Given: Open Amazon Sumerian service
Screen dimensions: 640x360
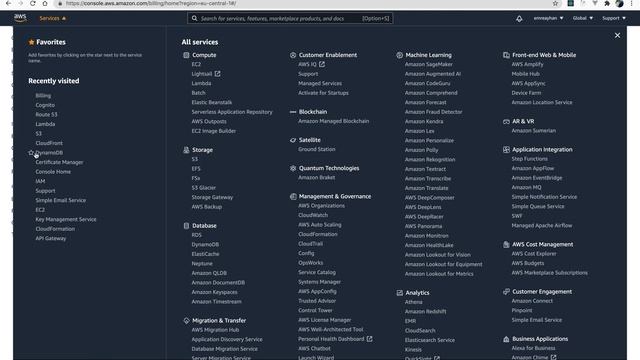Looking at the screenshot, I should (533, 131).
